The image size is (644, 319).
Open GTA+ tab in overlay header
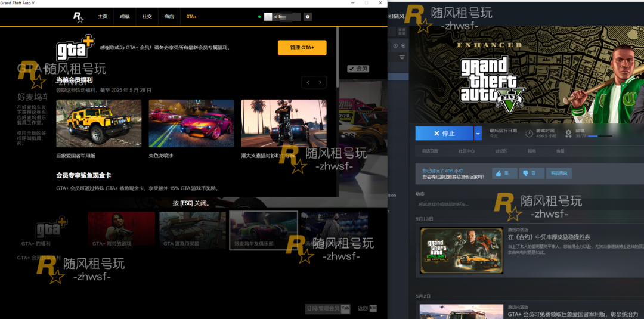coord(191,17)
